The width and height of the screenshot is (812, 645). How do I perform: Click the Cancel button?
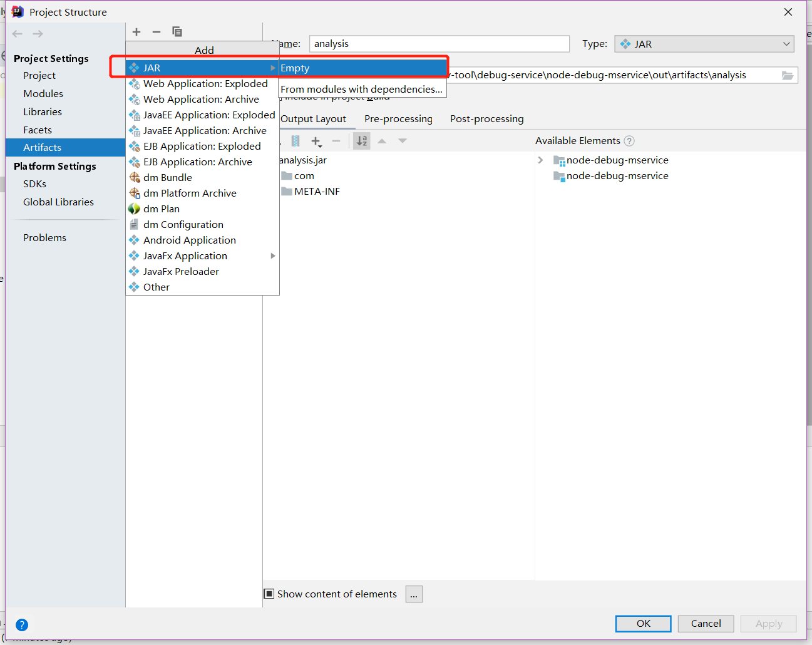pos(706,624)
